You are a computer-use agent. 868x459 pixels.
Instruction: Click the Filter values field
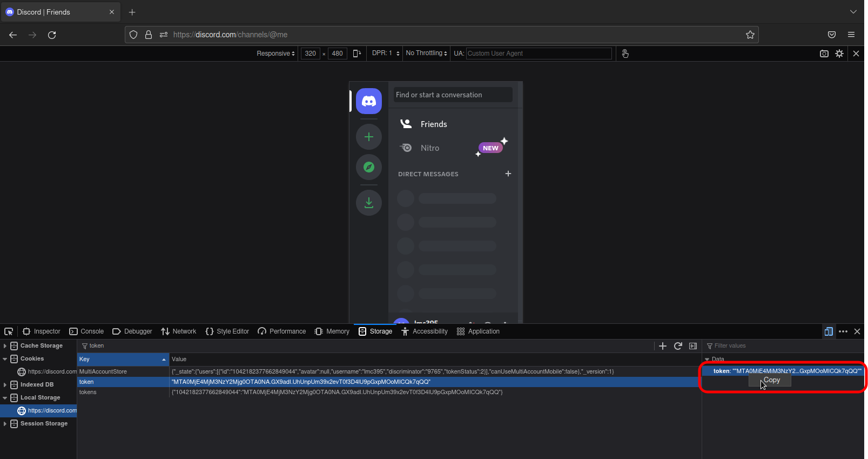coord(784,346)
